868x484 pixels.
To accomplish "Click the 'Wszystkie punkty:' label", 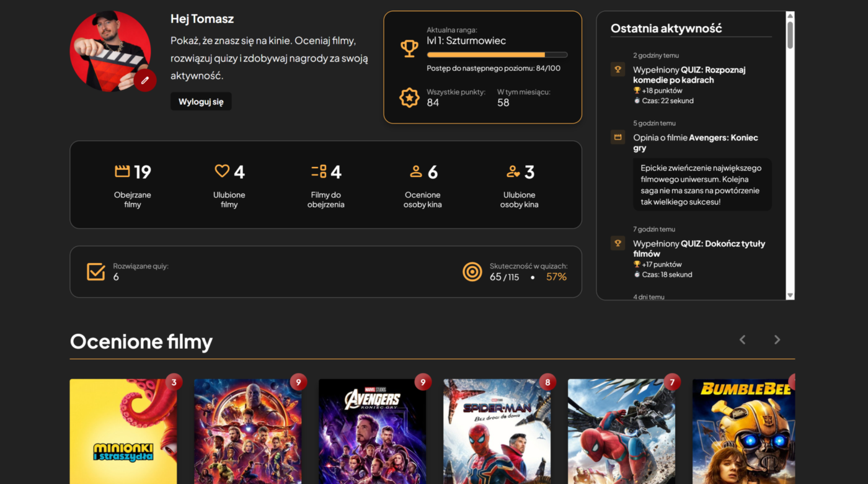I will (x=456, y=92).
